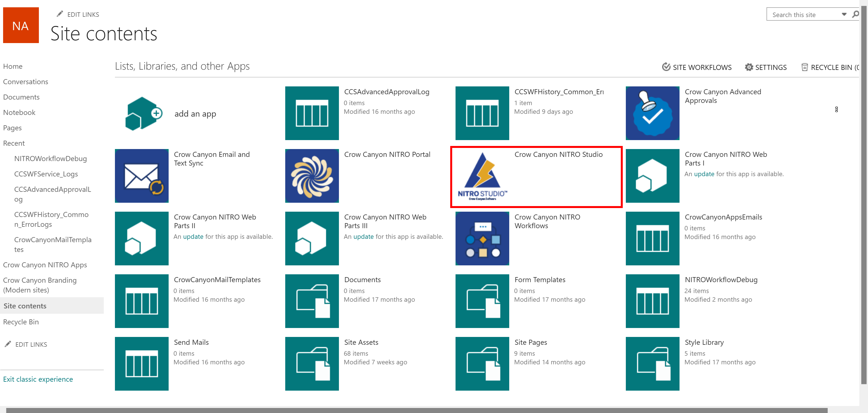Open Recycle Bin in left navigation

tap(21, 322)
